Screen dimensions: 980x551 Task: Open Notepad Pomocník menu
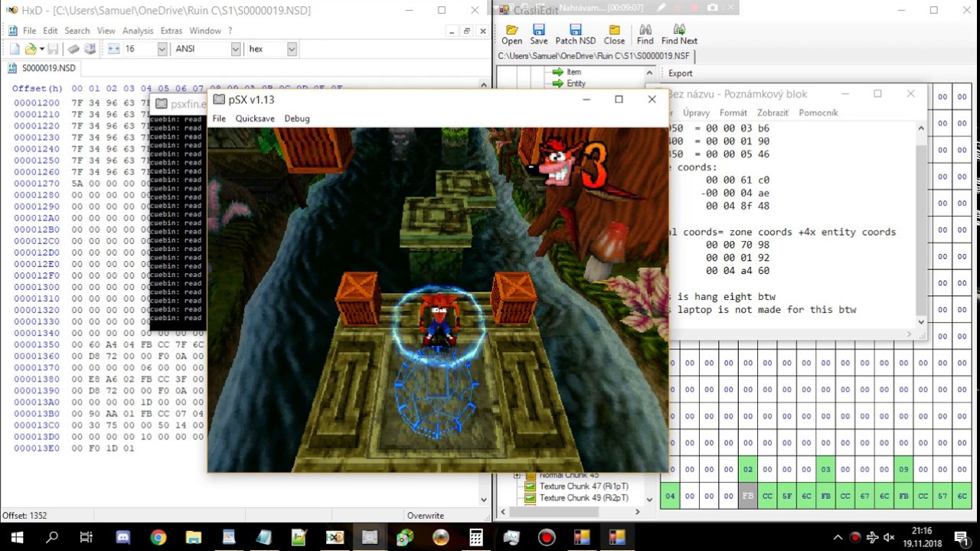818,112
